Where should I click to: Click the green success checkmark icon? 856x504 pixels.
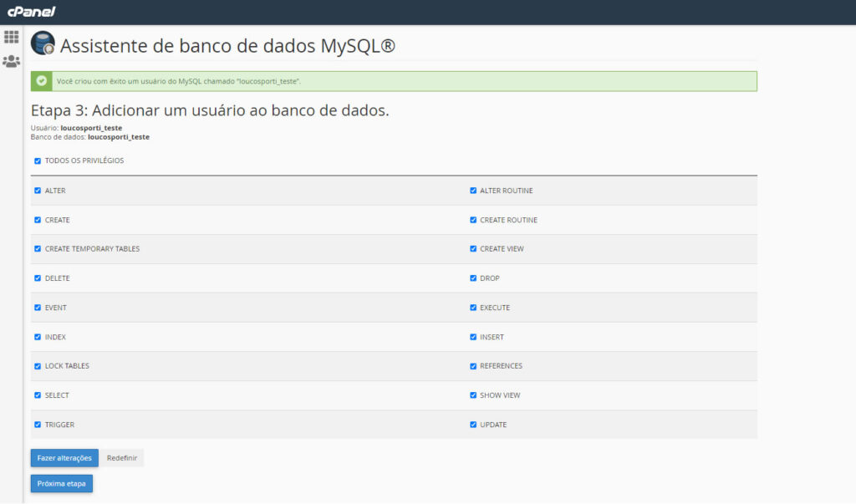click(42, 81)
